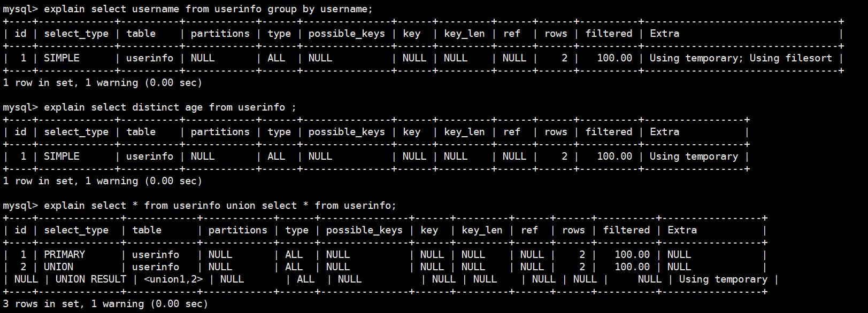This screenshot has height=313, width=868.
Task: Click the 'key_len' header in first table
Action: click(464, 34)
